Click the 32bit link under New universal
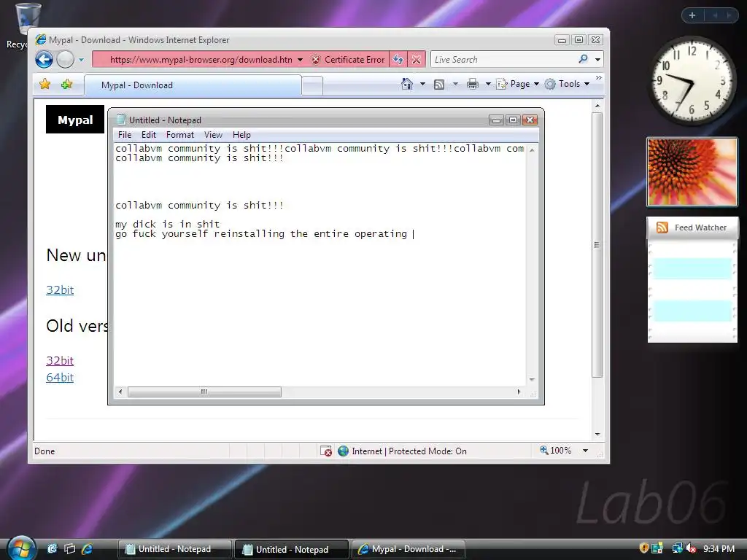The height and width of the screenshot is (560, 747). (60, 289)
